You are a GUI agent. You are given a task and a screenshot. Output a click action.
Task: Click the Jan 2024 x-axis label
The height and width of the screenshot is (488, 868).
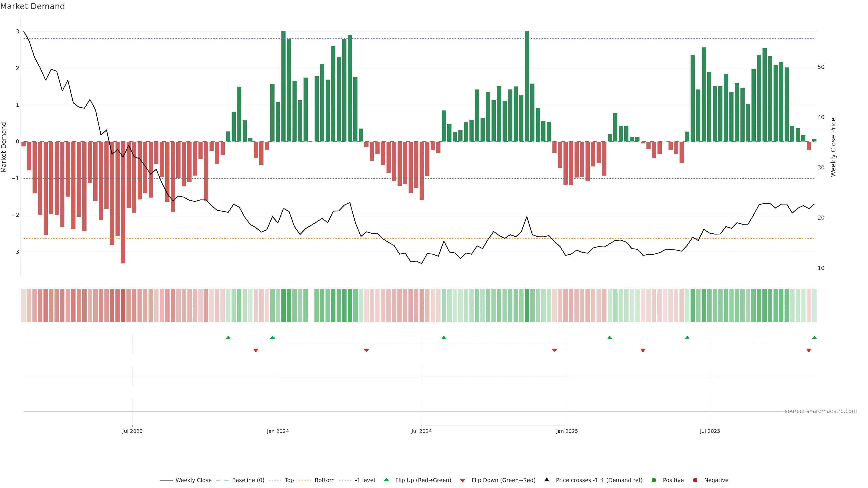(278, 431)
